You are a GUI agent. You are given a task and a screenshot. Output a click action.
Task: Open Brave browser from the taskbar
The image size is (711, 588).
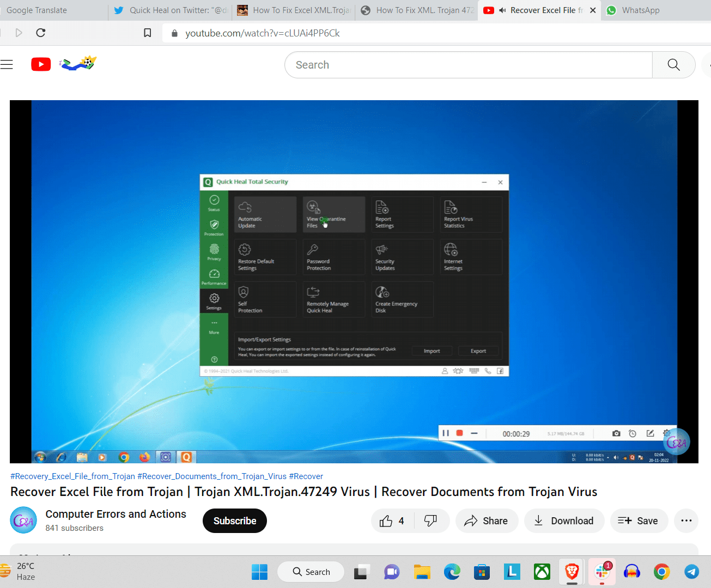[x=572, y=572]
